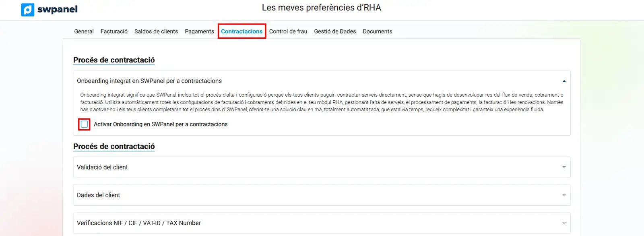The width and height of the screenshot is (644, 236).
Task: Open the General tab
Action: pyautogui.click(x=84, y=31)
